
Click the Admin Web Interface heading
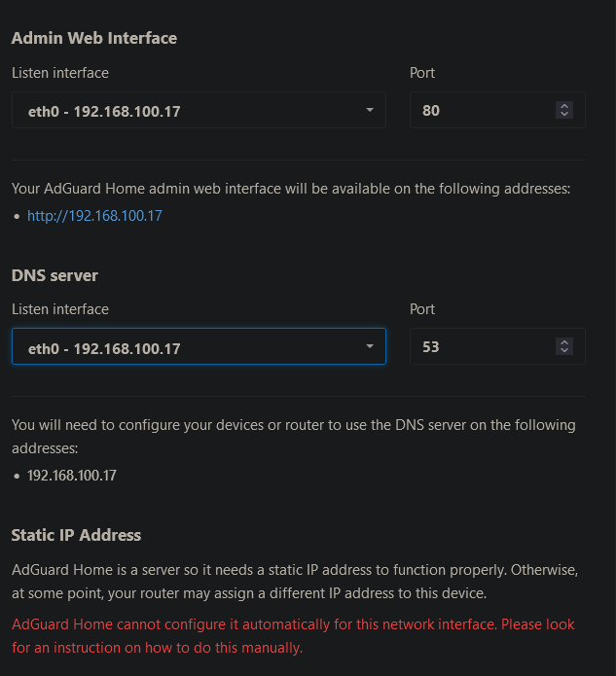(94, 38)
